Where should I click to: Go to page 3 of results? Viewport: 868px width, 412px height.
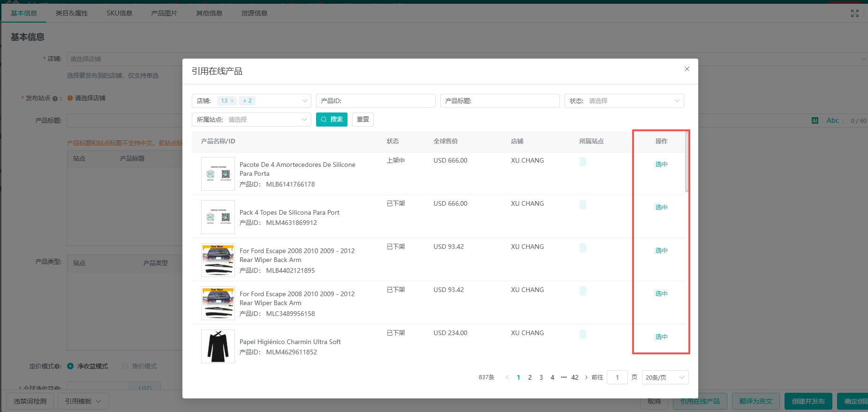pos(541,377)
